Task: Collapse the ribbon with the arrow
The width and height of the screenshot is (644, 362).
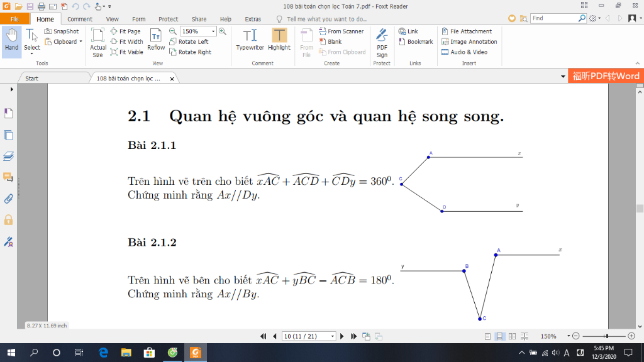Action: [x=638, y=63]
